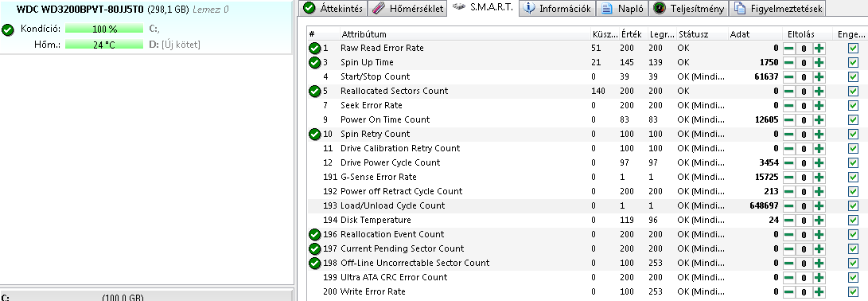Sort by the Attribútum column header
Viewport: 868px width, 301px height.
464,34
